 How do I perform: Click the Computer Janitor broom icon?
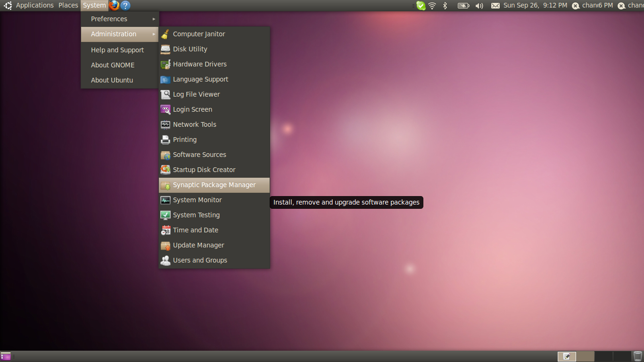click(x=165, y=34)
